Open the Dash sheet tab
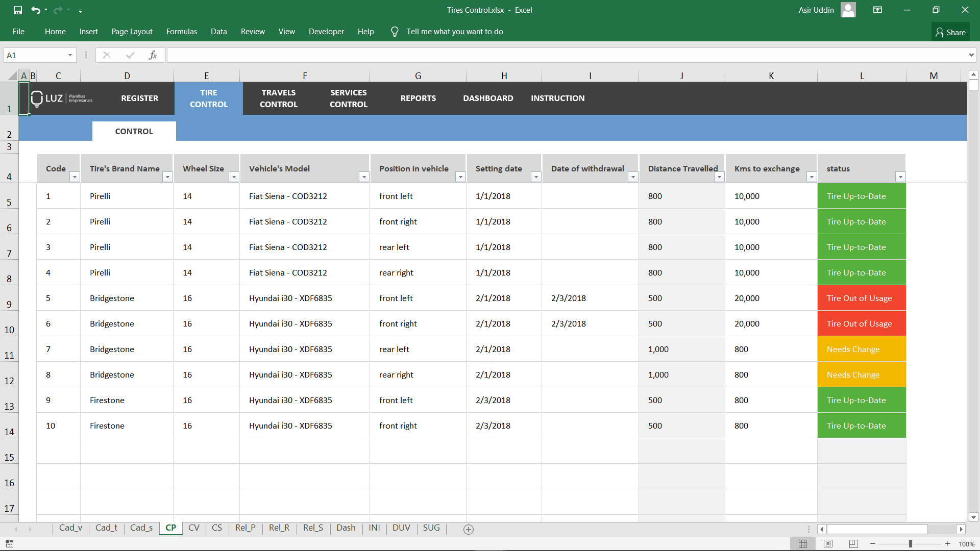The width and height of the screenshot is (980, 551). click(x=346, y=528)
